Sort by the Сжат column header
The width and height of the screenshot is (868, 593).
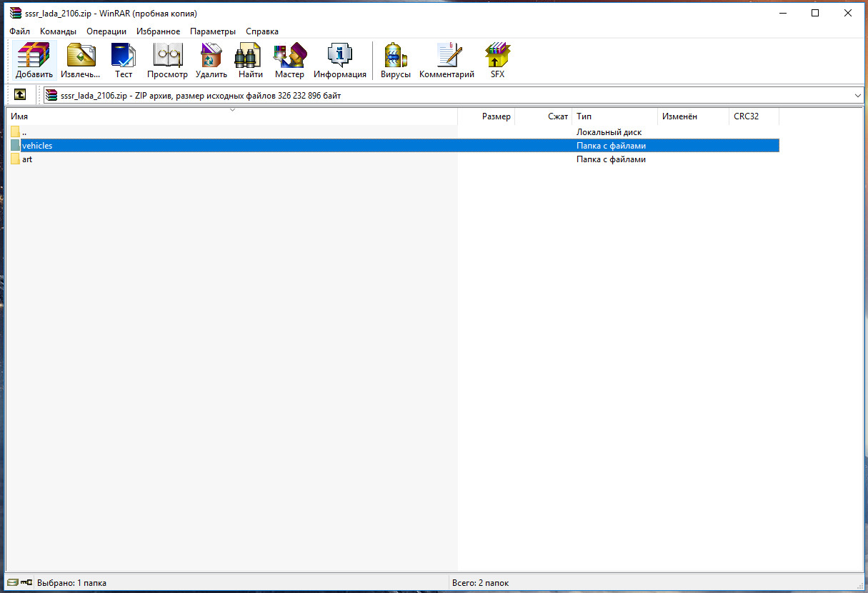(543, 116)
